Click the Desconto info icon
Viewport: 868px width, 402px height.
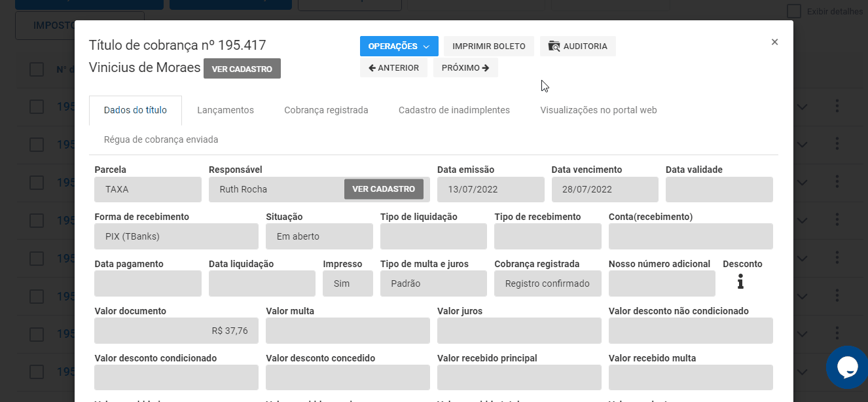pyautogui.click(x=740, y=282)
